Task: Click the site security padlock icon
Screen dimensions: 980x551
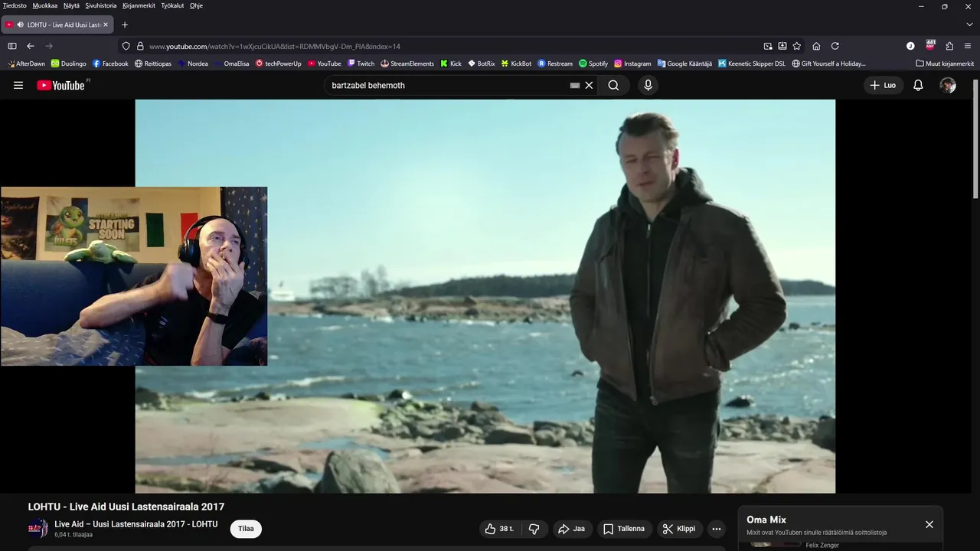Action: 140,46
